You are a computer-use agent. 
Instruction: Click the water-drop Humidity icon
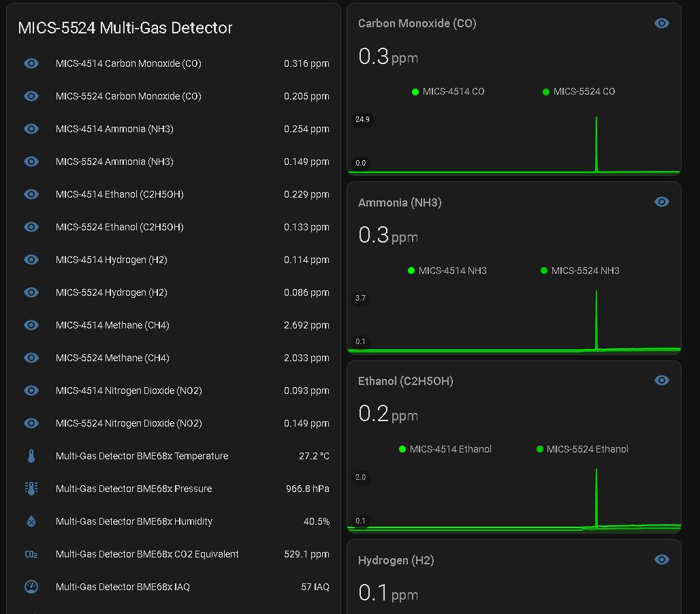(x=31, y=521)
